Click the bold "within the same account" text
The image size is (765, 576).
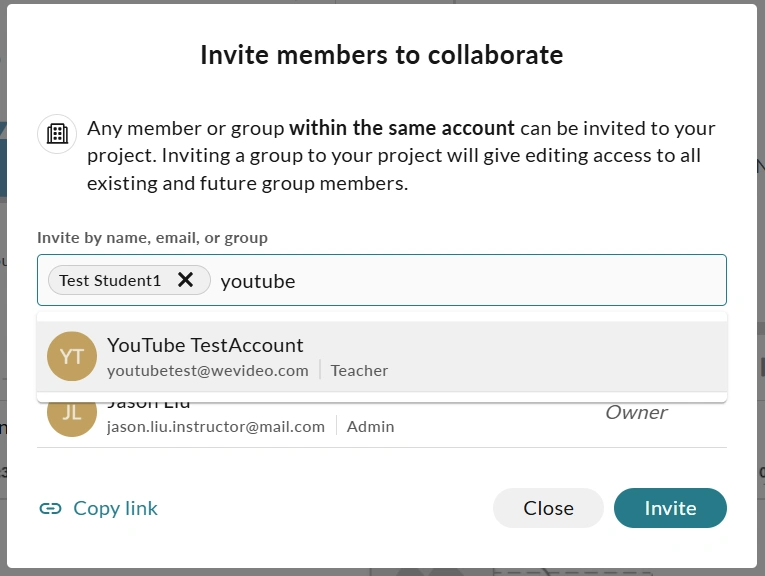pyautogui.click(x=402, y=128)
